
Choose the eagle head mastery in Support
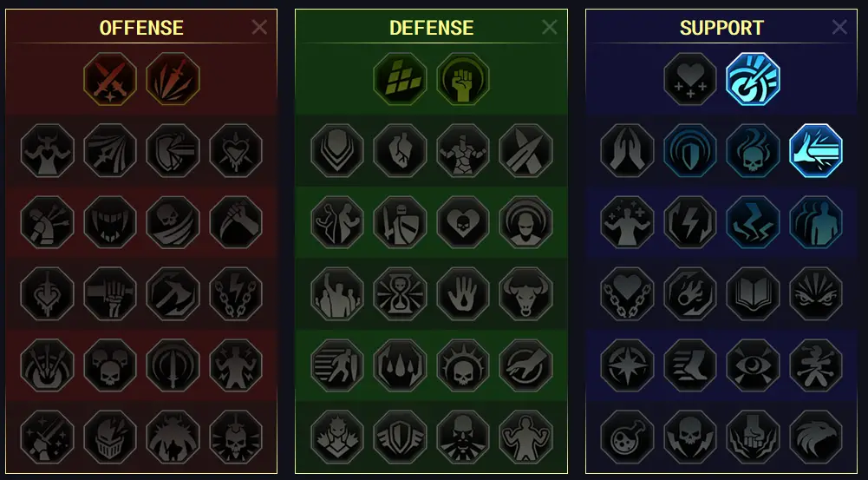[x=816, y=437]
